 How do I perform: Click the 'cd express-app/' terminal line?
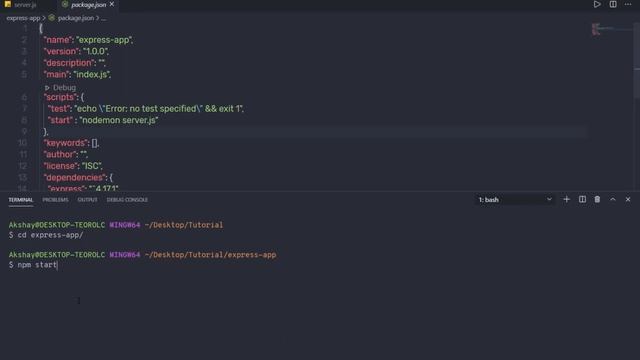(x=46, y=235)
